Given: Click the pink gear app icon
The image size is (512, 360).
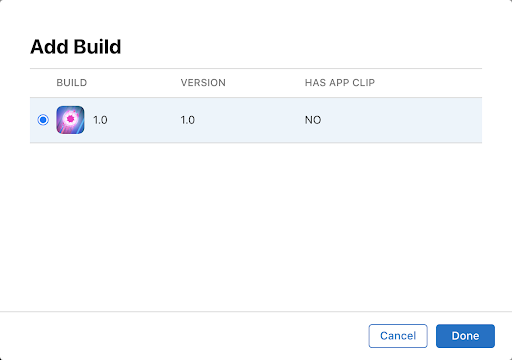Looking at the screenshot, I should pos(70,120).
